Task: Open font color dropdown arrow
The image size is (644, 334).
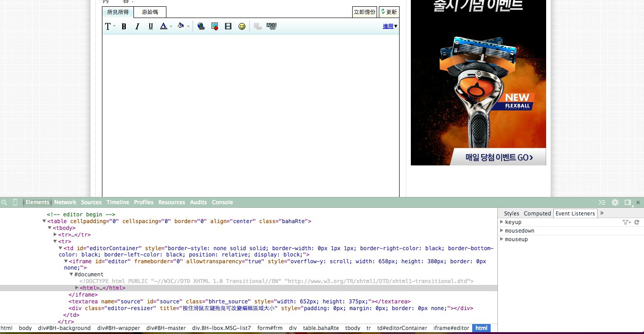Action: pyautogui.click(x=171, y=27)
